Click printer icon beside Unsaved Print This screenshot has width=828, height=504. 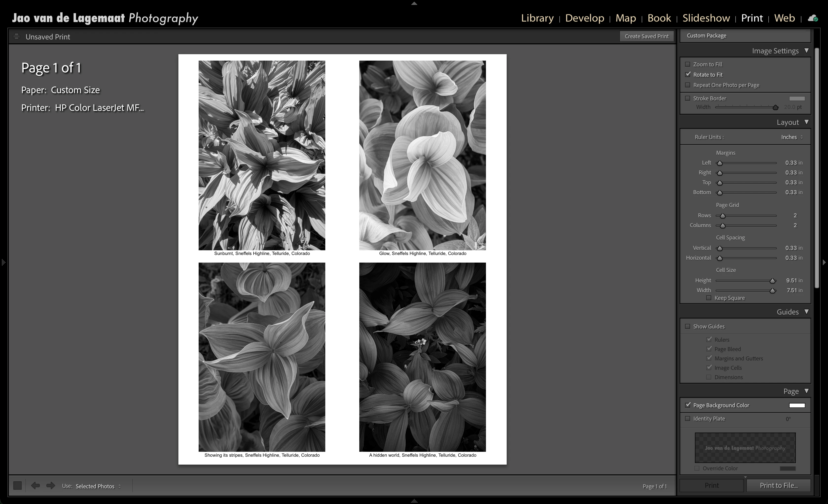[x=16, y=37]
